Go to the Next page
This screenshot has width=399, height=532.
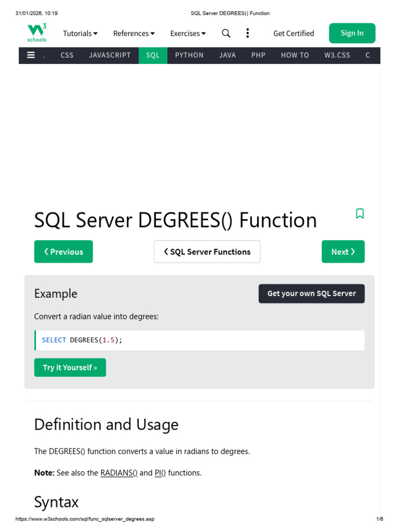click(x=343, y=251)
